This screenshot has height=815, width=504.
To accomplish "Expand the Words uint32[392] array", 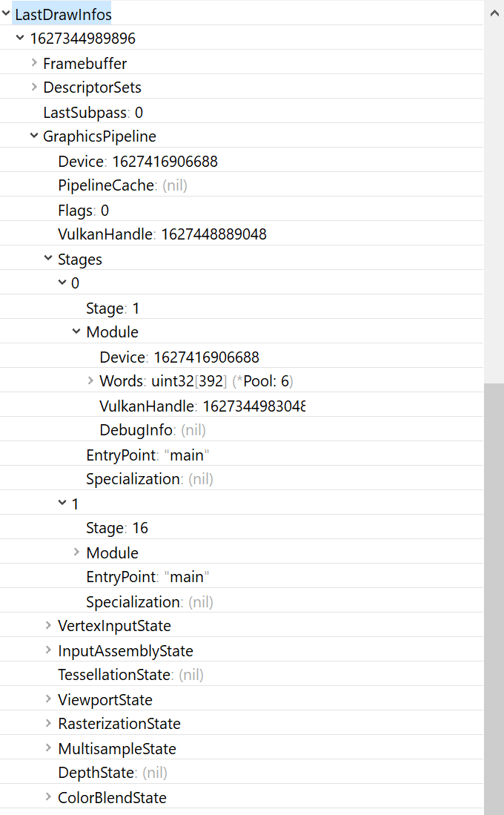I will (x=90, y=380).
